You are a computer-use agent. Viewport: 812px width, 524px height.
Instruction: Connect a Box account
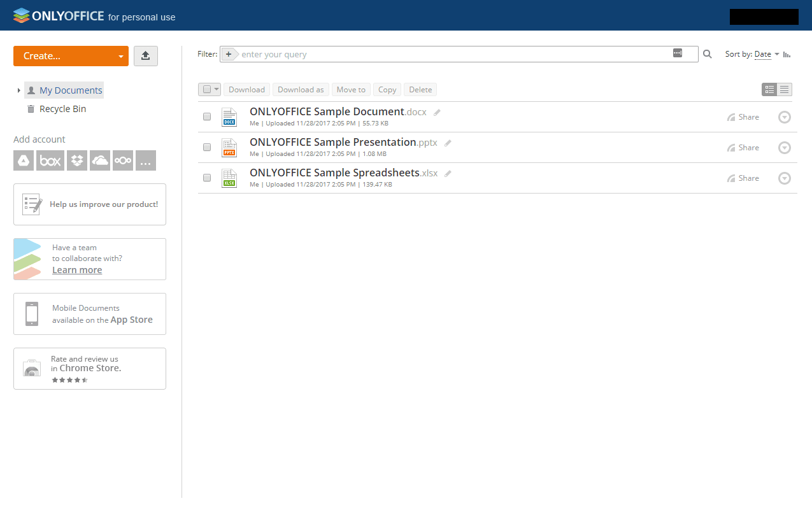50,161
